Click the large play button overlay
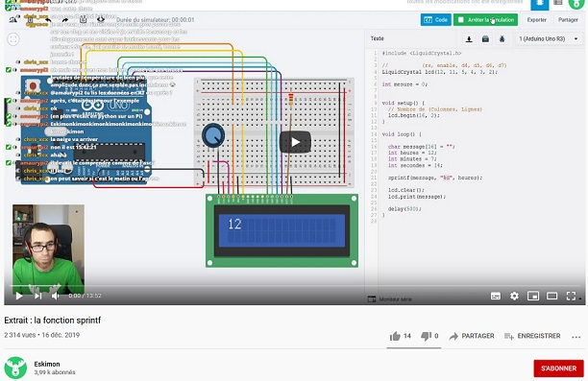This screenshot has height=381, width=588. click(295, 142)
